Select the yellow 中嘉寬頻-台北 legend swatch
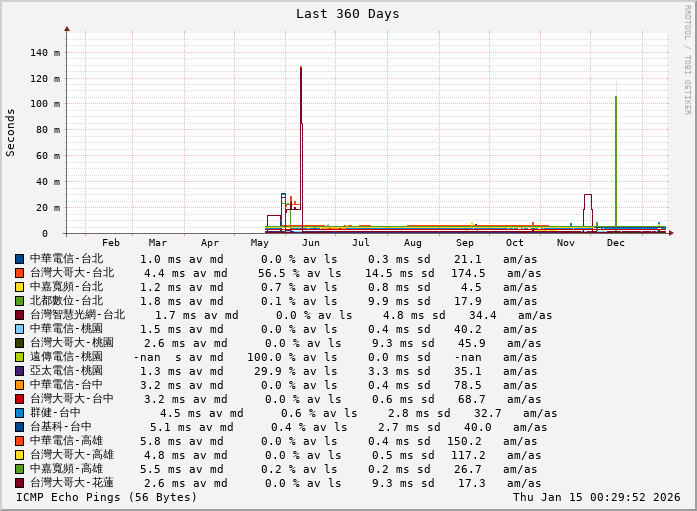The image size is (697, 511). pos(20,287)
